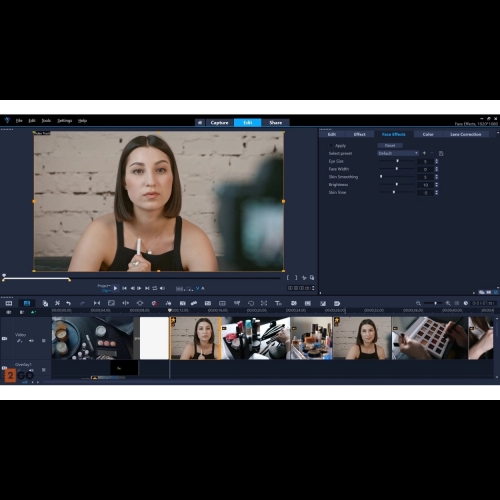This screenshot has height=500, width=500.
Task: Go to the Share workspace tab
Action: (275, 123)
